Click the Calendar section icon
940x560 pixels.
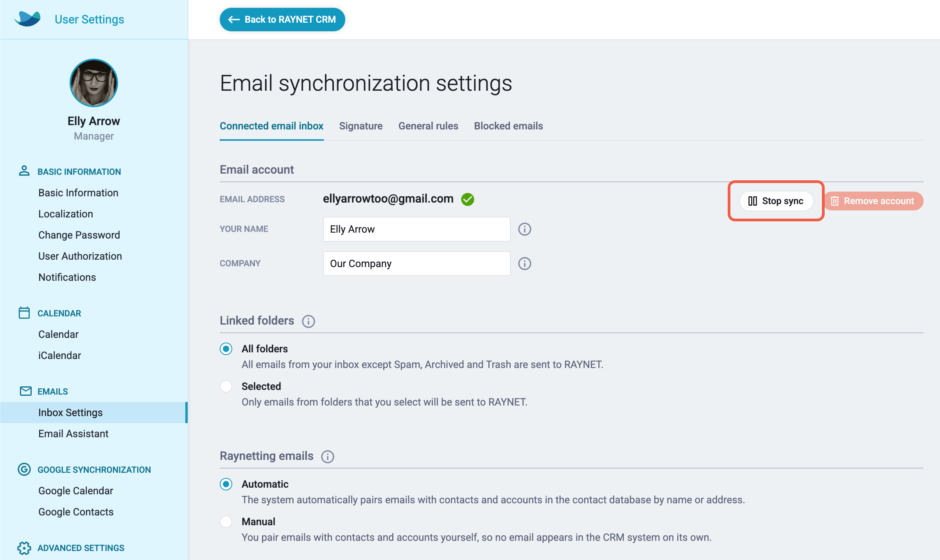pyautogui.click(x=24, y=313)
